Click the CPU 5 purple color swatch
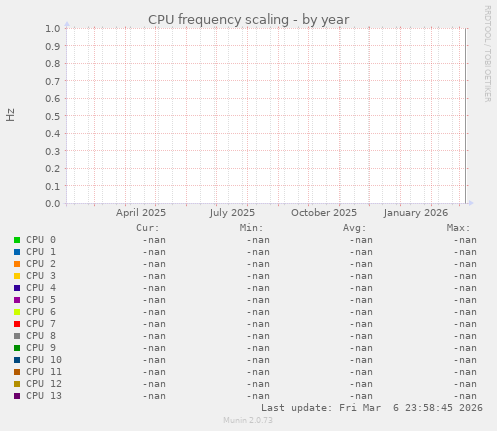This screenshot has height=431, width=497. point(17,300)
